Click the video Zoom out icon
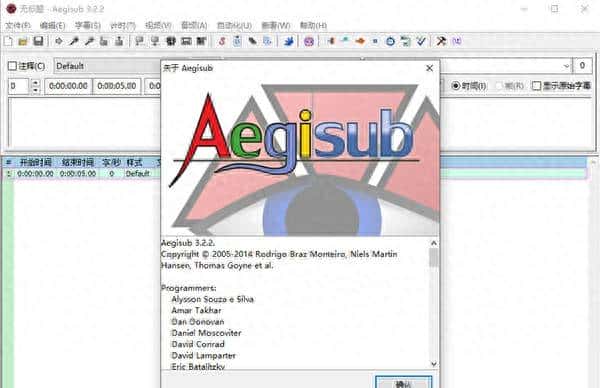The height and width of the screenshot is (388, 600). click(89, 41)
